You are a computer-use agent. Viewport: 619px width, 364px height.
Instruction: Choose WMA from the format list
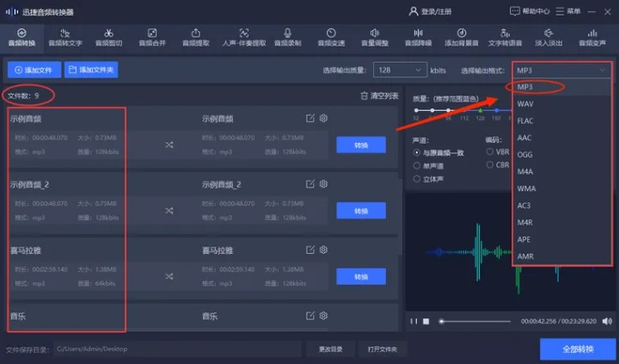pos(562,188)
